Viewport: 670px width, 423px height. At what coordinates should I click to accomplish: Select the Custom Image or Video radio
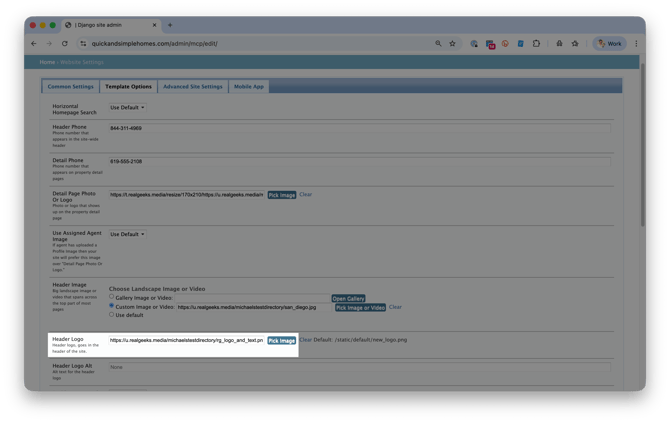tap(112, 306)
